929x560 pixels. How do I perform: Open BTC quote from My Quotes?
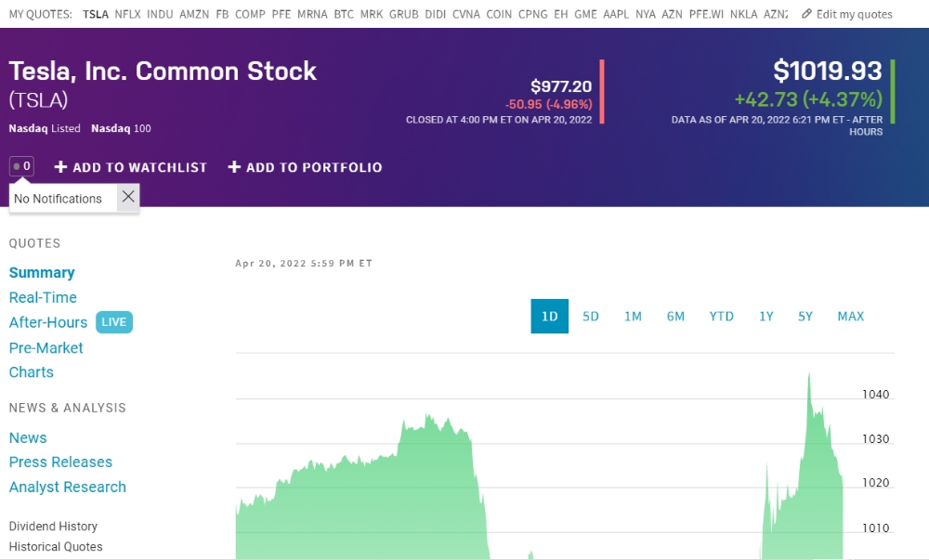344,14
